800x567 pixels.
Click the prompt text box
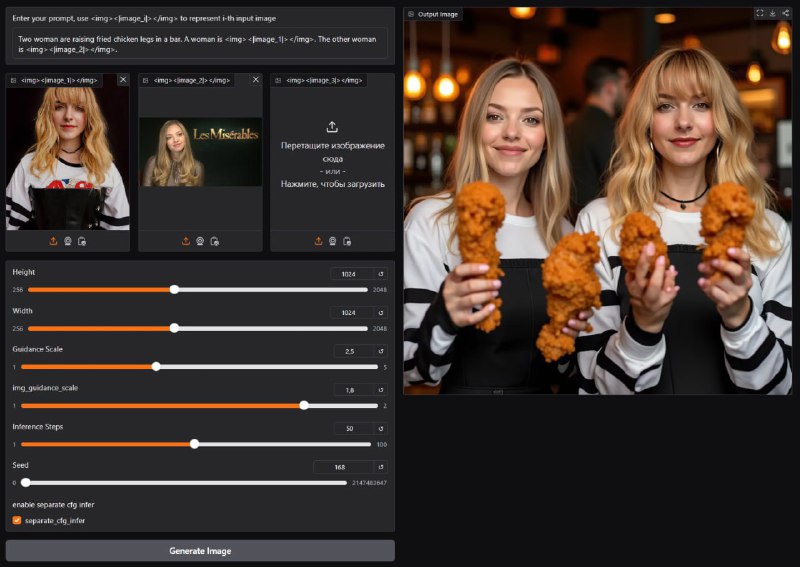click(200, 43)
